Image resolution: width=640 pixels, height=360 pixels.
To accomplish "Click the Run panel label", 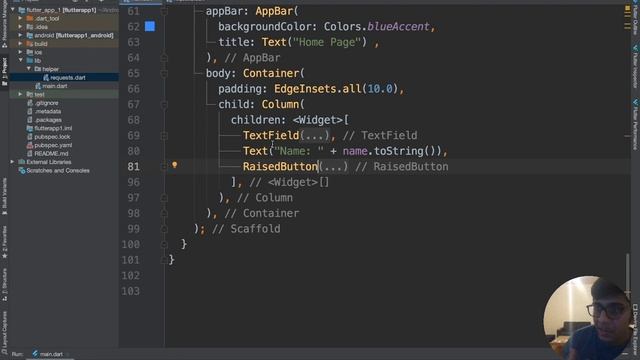I will pyautogui.click(x=17, y=354).
